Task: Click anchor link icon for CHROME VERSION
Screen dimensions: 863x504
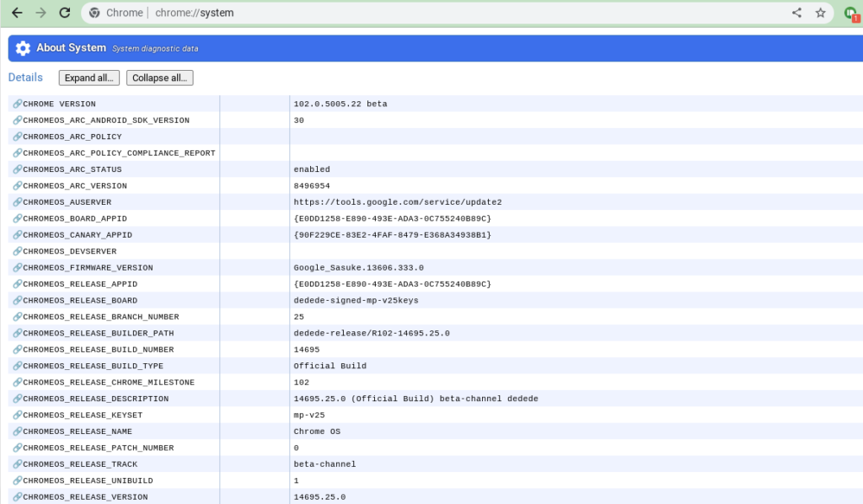Action: pyautogui.click(x=18, y=104)
